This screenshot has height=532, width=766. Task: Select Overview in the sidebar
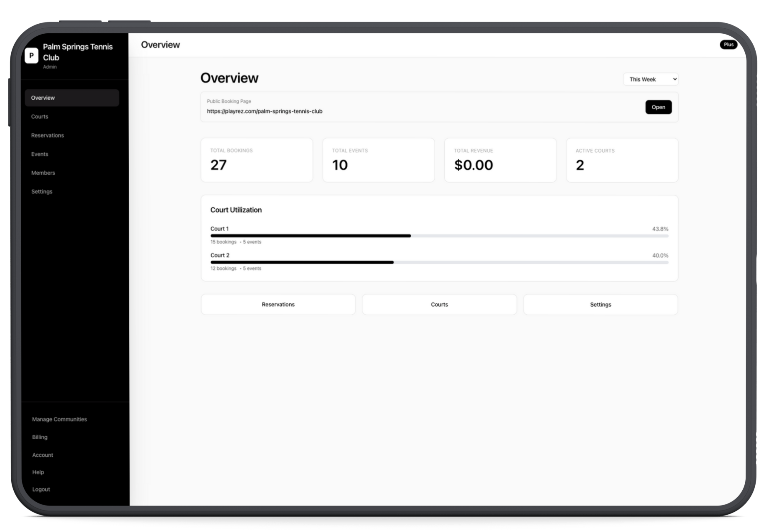[x=43, y=98]
